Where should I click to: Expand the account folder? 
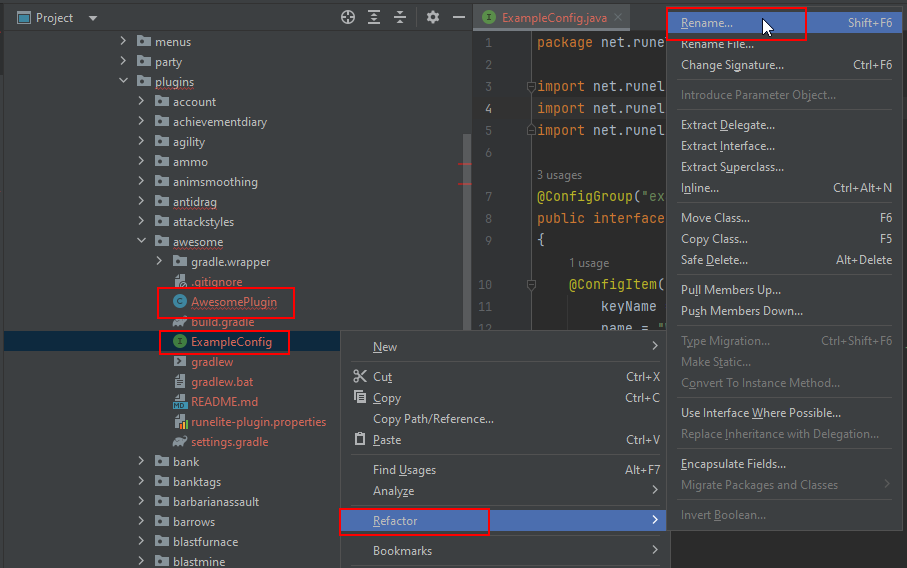click(x=141, y=101)
